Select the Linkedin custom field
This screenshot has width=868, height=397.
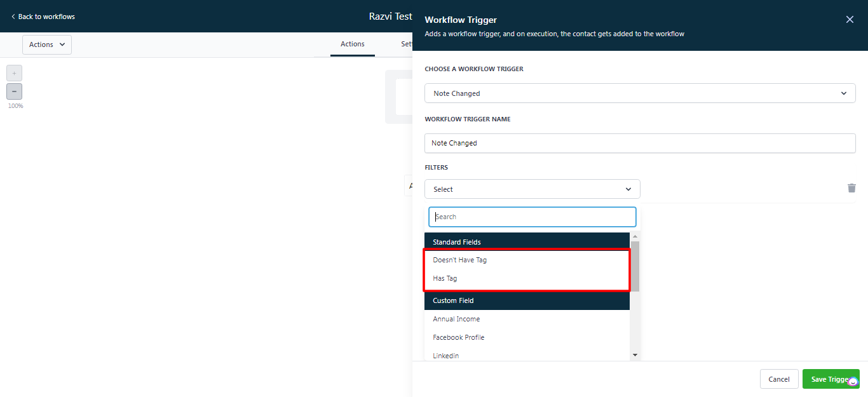(446, 355)
